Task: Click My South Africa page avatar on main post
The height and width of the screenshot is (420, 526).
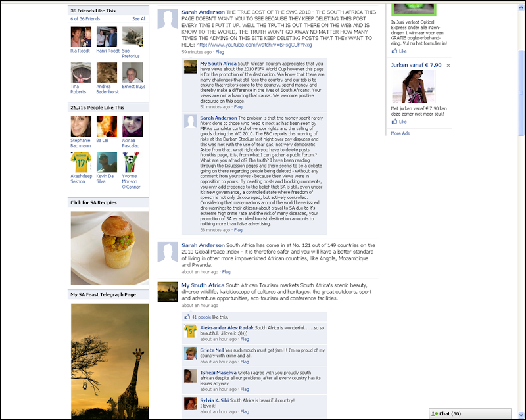Action: click(x=168, y=292)
